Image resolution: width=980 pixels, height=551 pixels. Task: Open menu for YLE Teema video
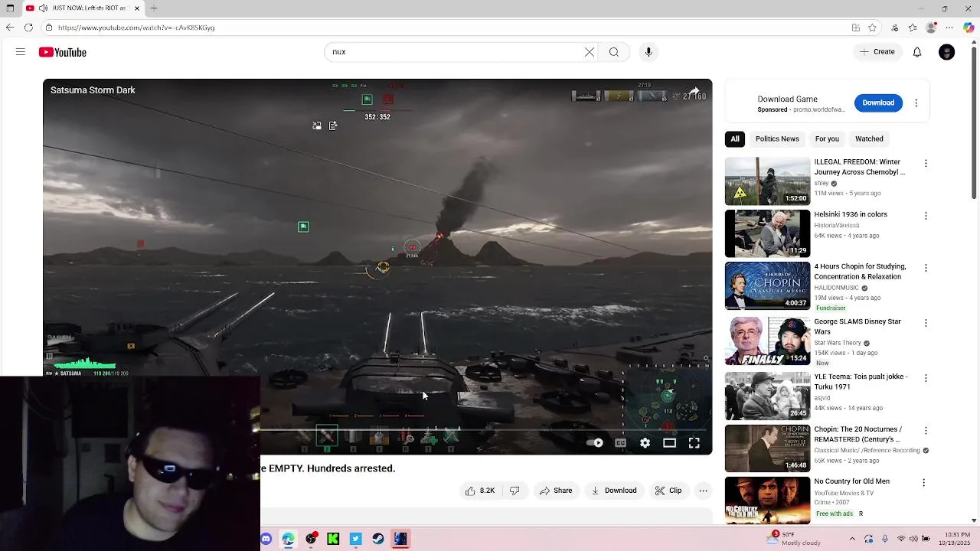[x=926, y=378]
